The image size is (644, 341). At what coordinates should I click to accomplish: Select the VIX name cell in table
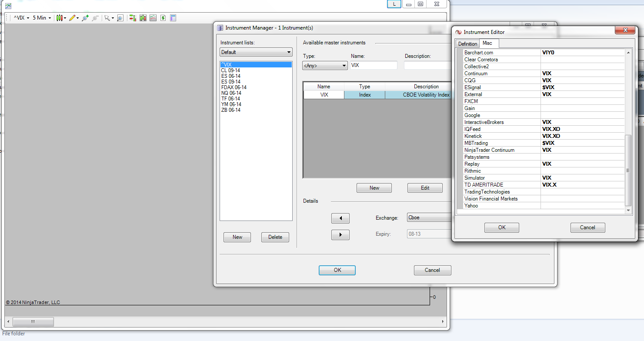324,95
